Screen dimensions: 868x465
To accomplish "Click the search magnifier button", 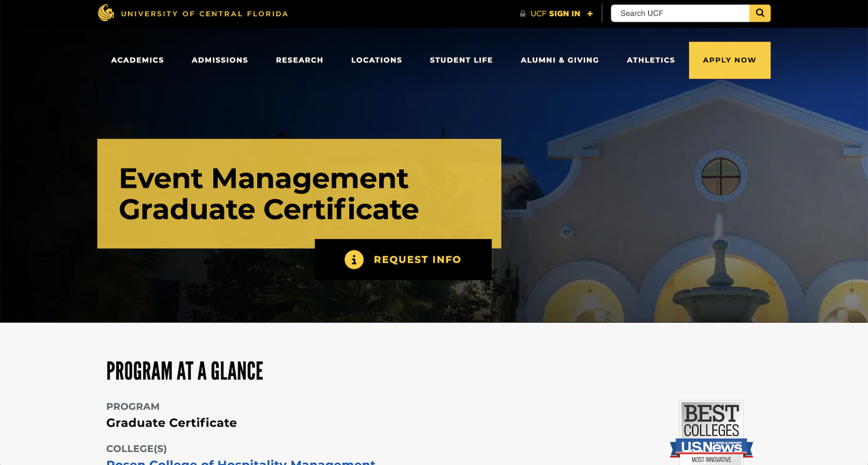I will pos(760,13).
